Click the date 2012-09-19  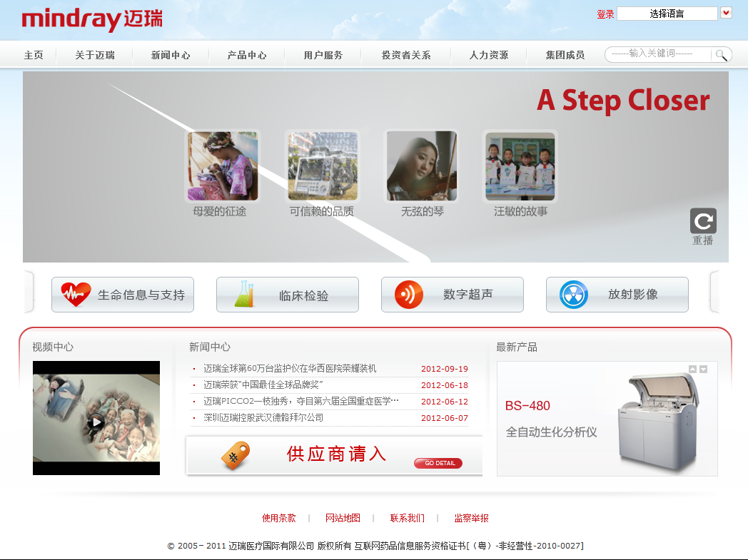tap(445, 369)
